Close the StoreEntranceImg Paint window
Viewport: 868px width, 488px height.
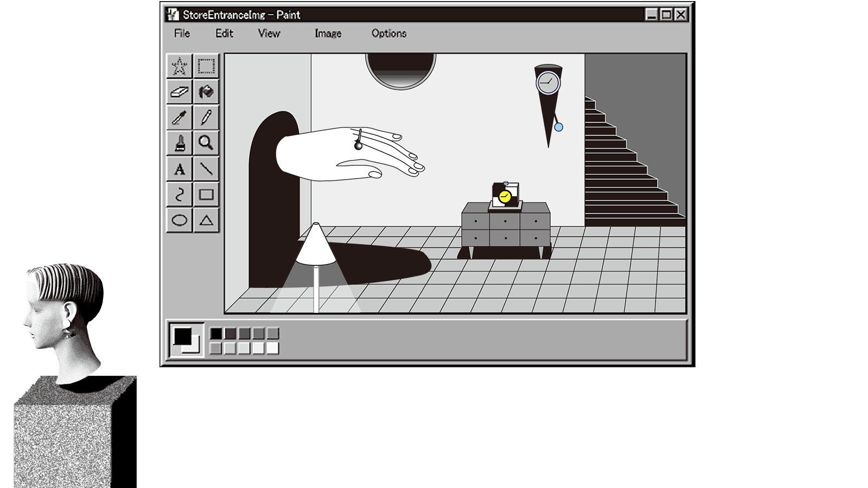coord(681,15)
